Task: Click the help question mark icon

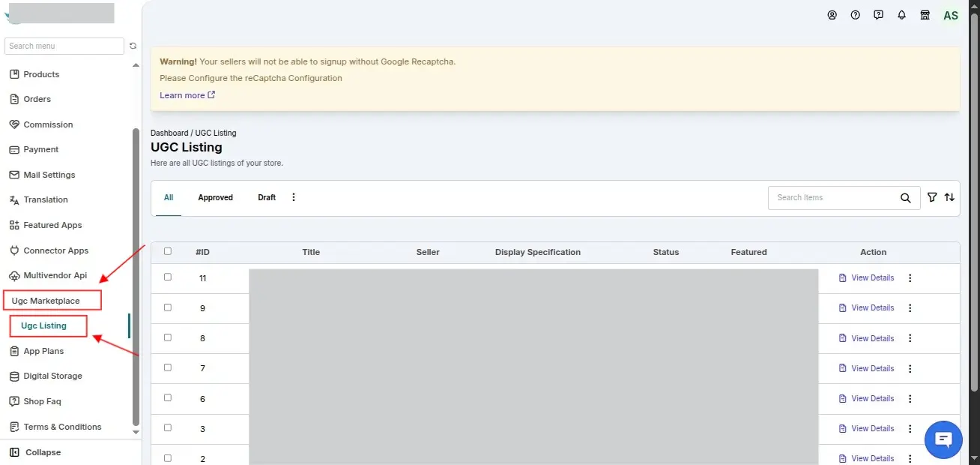Action: [855, 15]
